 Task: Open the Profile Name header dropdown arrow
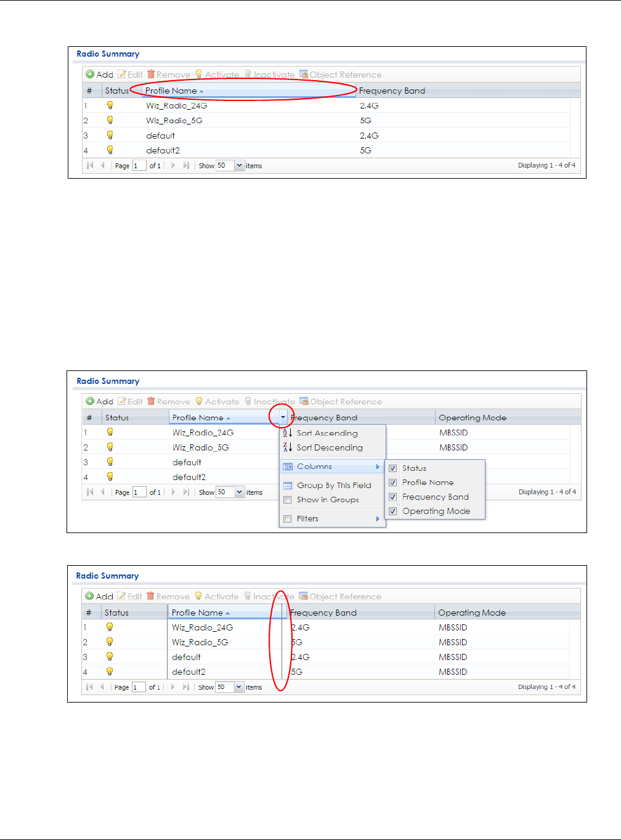[x=283, y=417]
